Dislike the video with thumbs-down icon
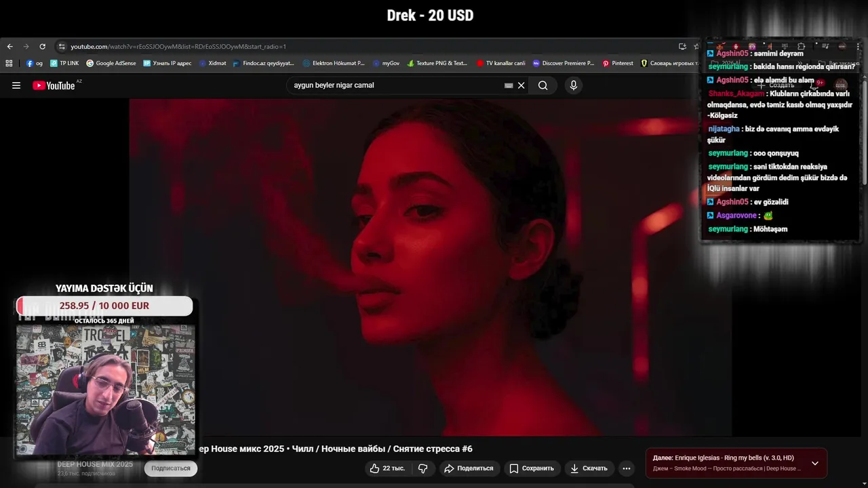868x488 pixels. [423, 468]
